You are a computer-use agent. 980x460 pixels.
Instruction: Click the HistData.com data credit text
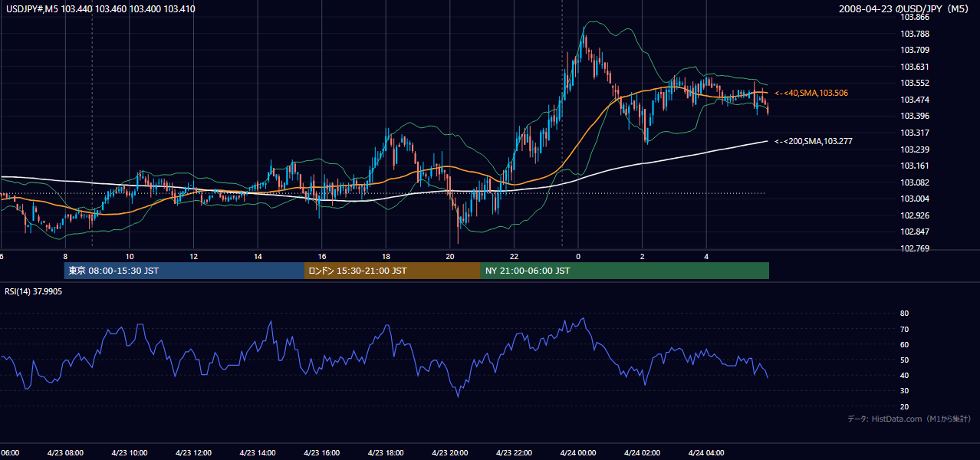pos(909,419)
